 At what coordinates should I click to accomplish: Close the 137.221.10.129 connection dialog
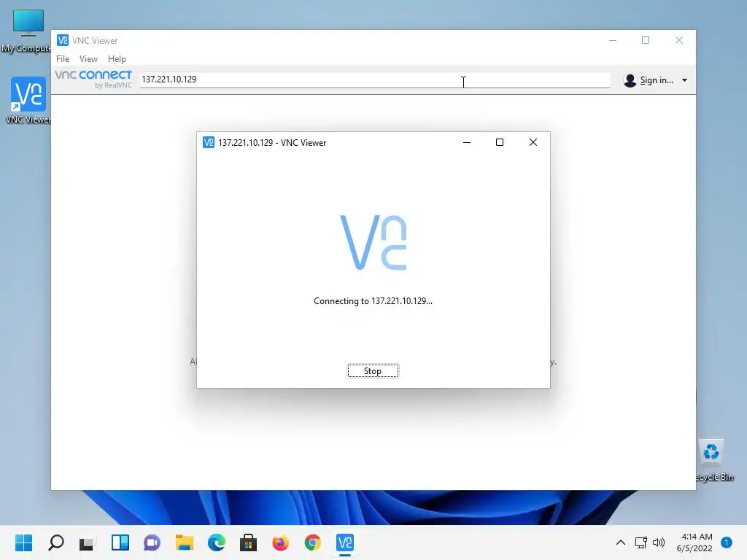(x=533, y=142)
